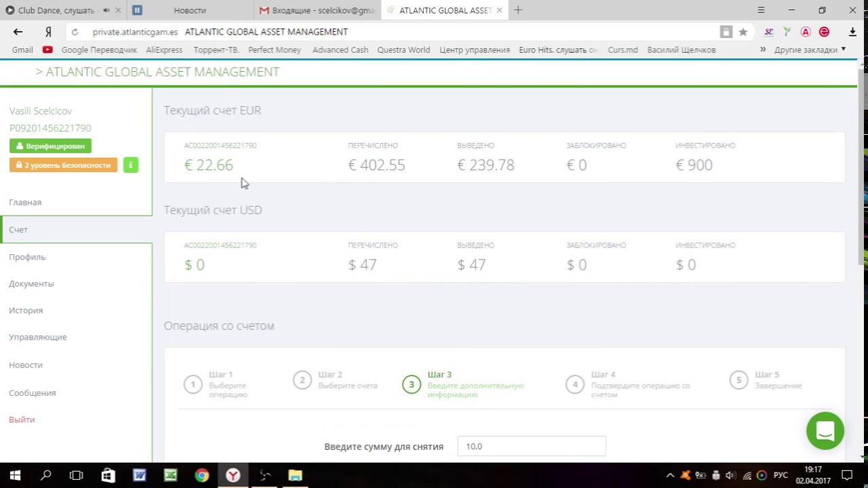Open Excel from the taskbar
Screen dimensions: 868x488
170,475
